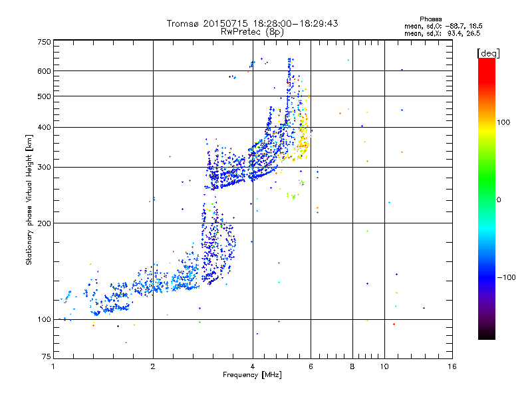The width and height of the screenshot is (532, 399).
Task: Click the y-axis tick label '300'
Action: coord(44,168)
